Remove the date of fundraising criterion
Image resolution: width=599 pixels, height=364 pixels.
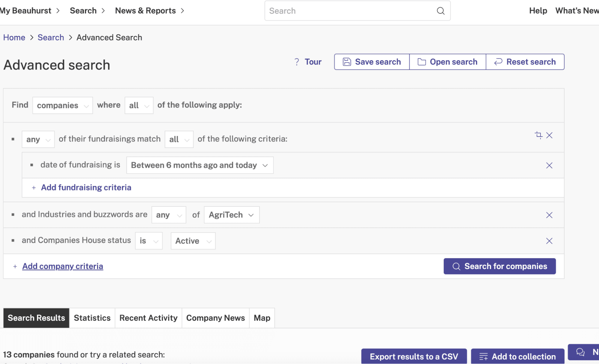coord(549,165)
